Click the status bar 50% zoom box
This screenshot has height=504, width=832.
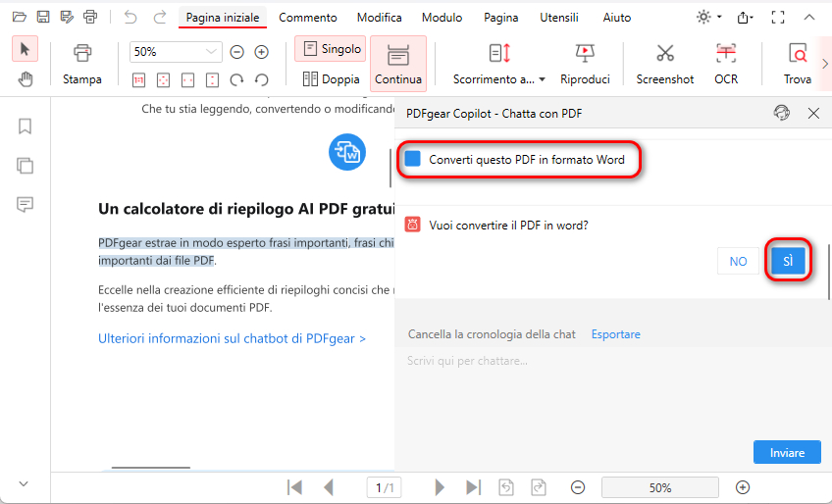click(660, 487)
